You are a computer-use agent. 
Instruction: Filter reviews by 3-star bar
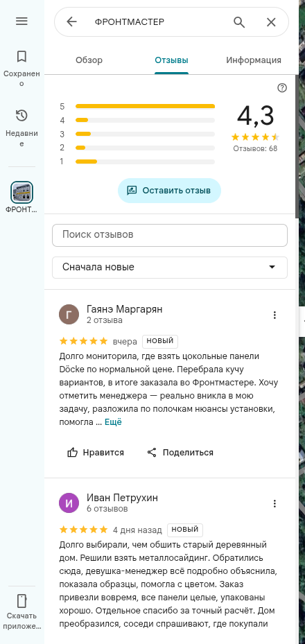coord(137,134)
